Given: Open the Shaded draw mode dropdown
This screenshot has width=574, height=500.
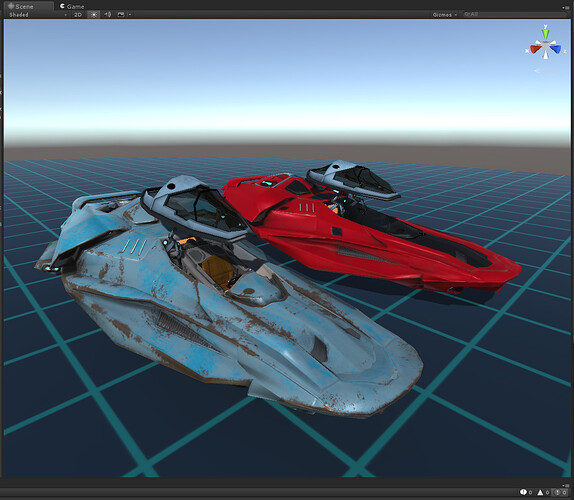Looking at the screenshot, I should (38, 15).
